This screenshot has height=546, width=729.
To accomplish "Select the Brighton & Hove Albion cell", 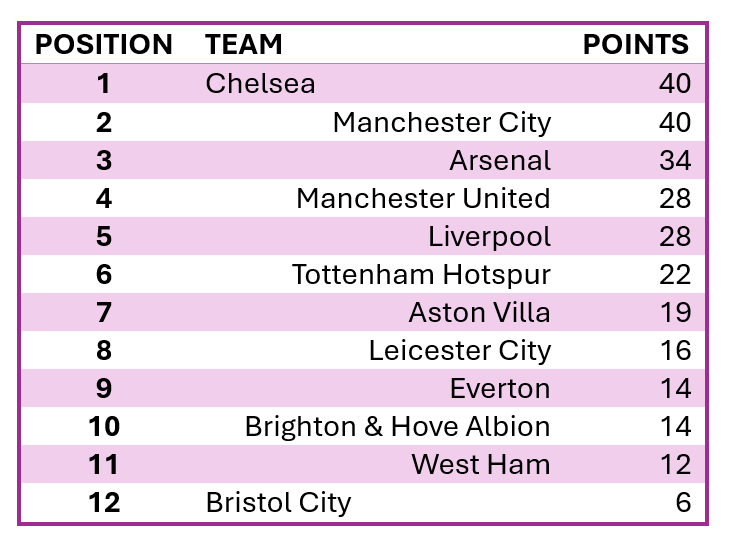I will pyautogui.click(x=397, y=426).
